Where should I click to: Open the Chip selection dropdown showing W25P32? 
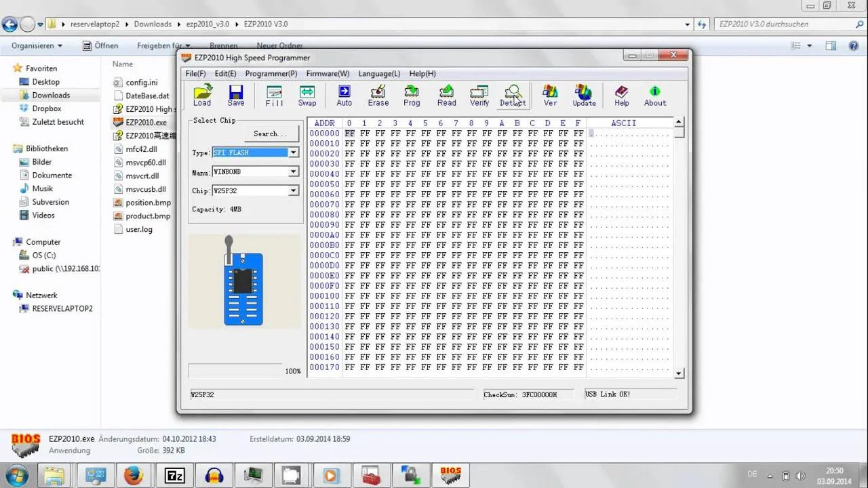click(x=292, y=190)
